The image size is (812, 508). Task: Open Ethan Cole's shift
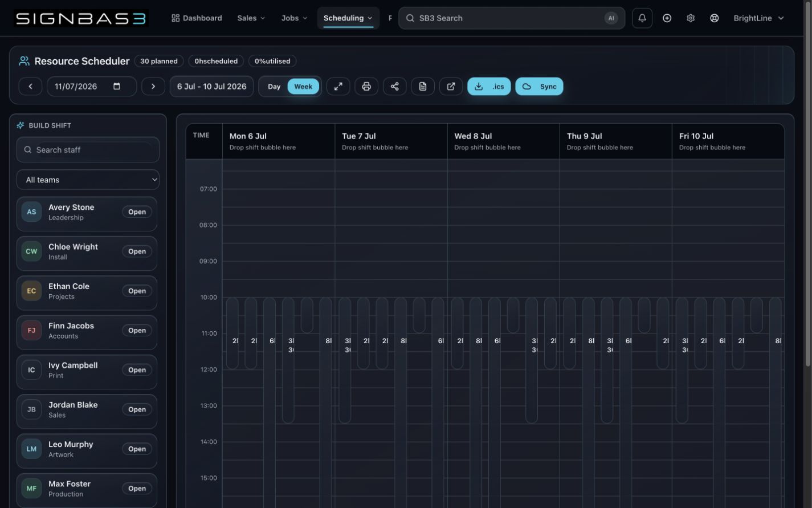pos(137,291)
